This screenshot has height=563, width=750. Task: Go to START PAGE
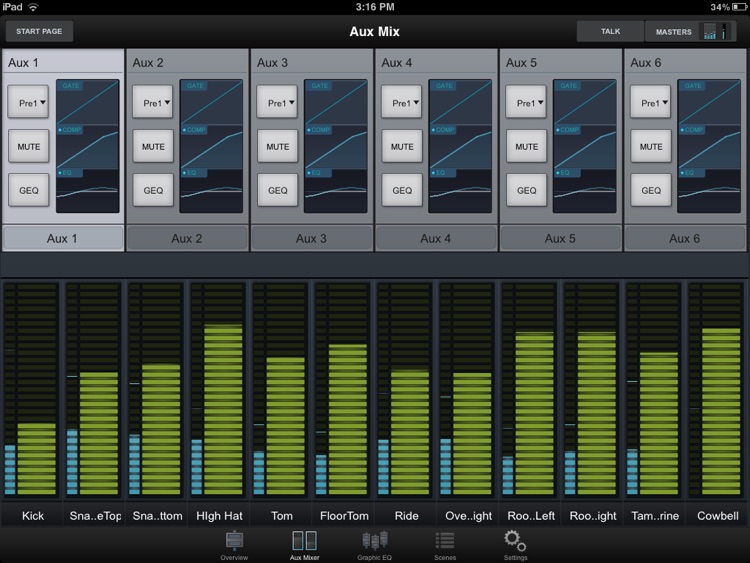(39, 32)
